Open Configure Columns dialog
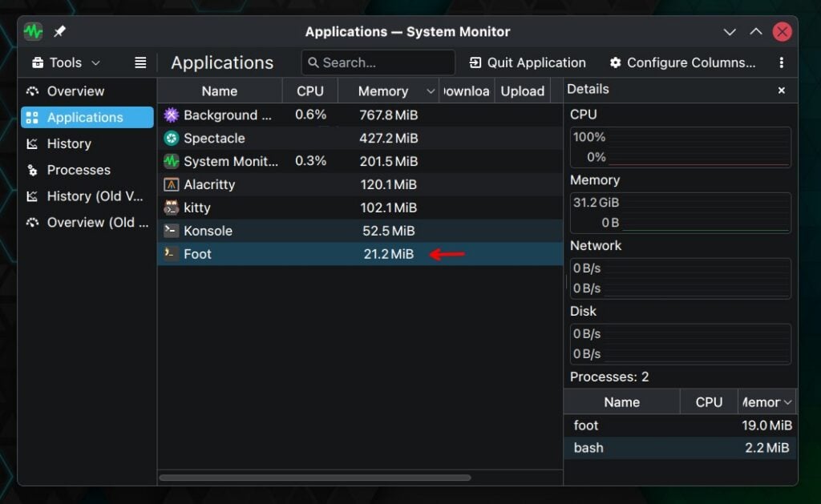The image size is (821, 504). click(682, 62)
